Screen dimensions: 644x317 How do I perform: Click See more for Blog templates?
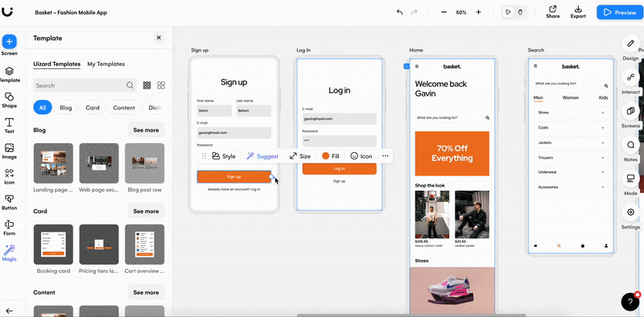tap(146, 130)
